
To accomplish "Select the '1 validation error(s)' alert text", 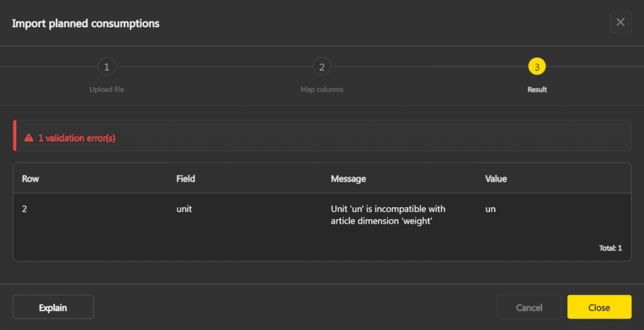I will coord(77,138).
